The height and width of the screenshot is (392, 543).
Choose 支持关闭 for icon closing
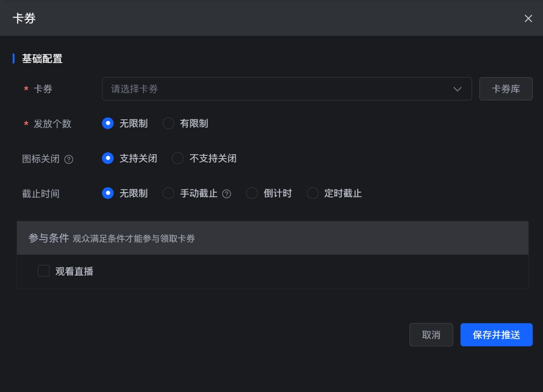pos(108,159)
